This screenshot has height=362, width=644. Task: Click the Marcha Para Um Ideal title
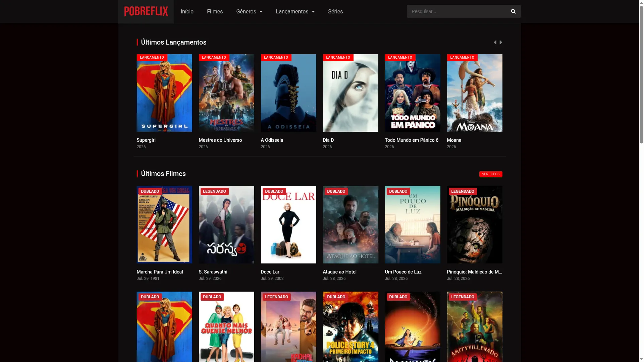pyautogui.click(x=160, y=272)
